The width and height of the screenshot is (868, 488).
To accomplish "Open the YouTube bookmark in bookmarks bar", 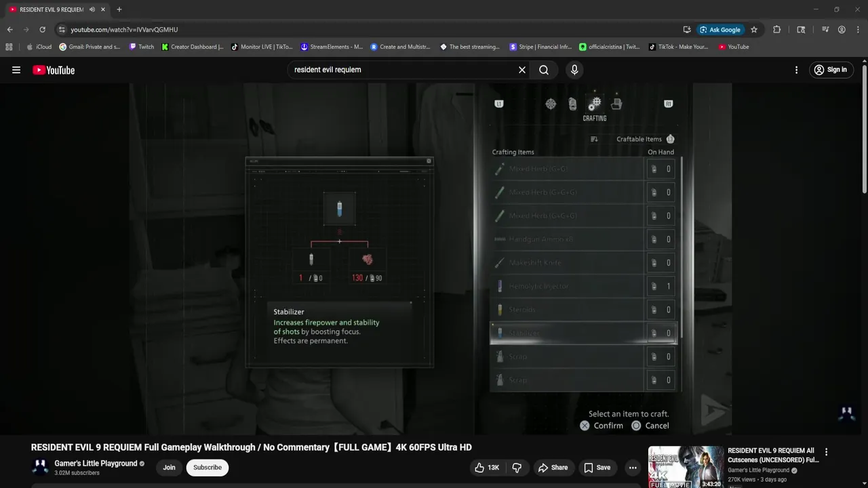I will (x=734, y=47).
